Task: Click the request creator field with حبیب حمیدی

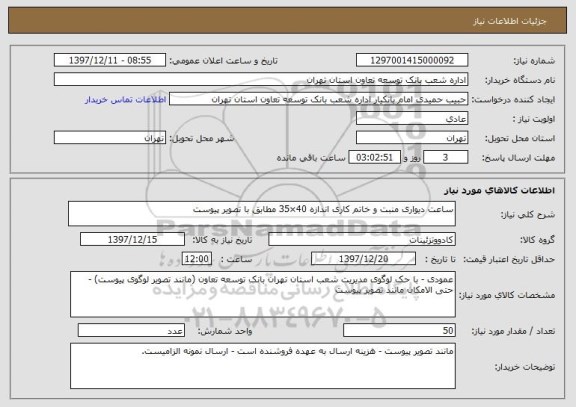Action: point(318,99)
